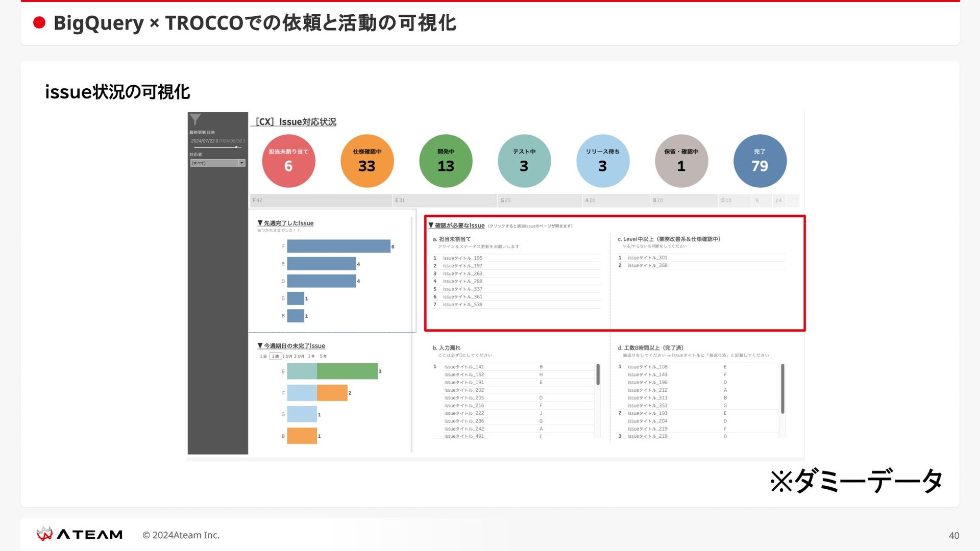Open issueタイトル_288 in 担当未割当て list

click(x=462, y=281)
